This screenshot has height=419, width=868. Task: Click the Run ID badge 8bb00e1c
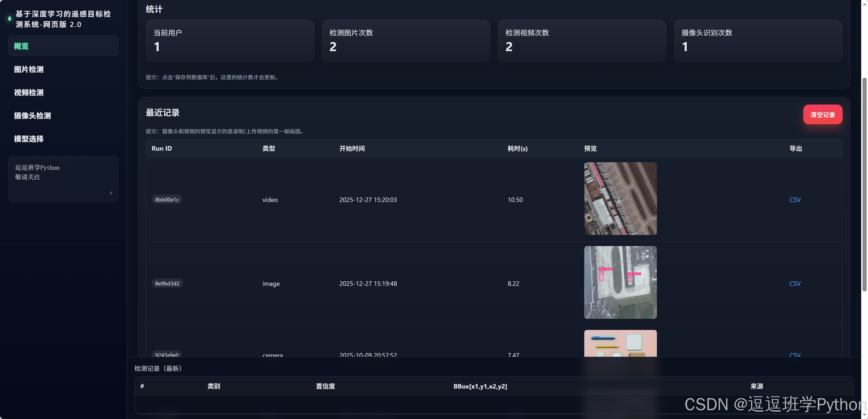(x=167, y=199)
